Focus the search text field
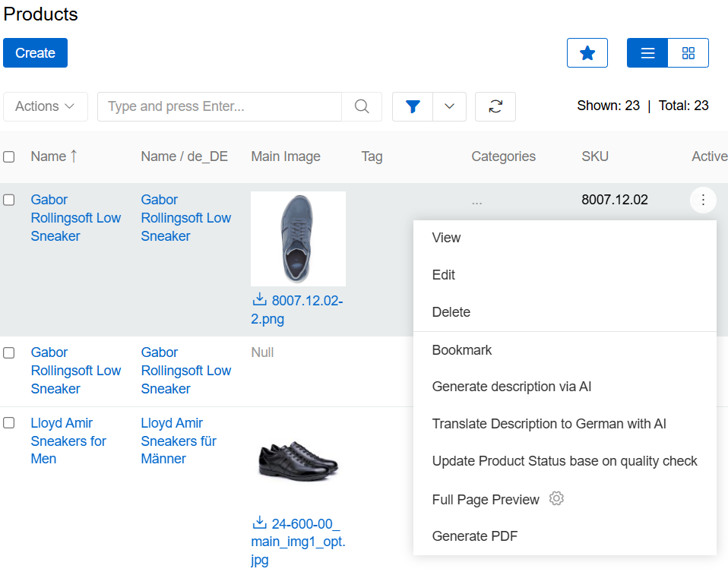 (x=219, y=106)
